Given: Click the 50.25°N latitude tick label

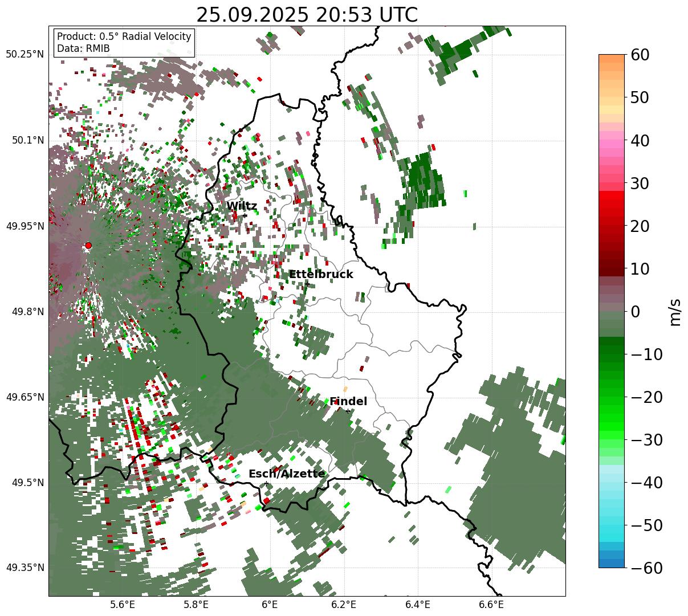Looking at the screenshot, I should tap(25, 55).
